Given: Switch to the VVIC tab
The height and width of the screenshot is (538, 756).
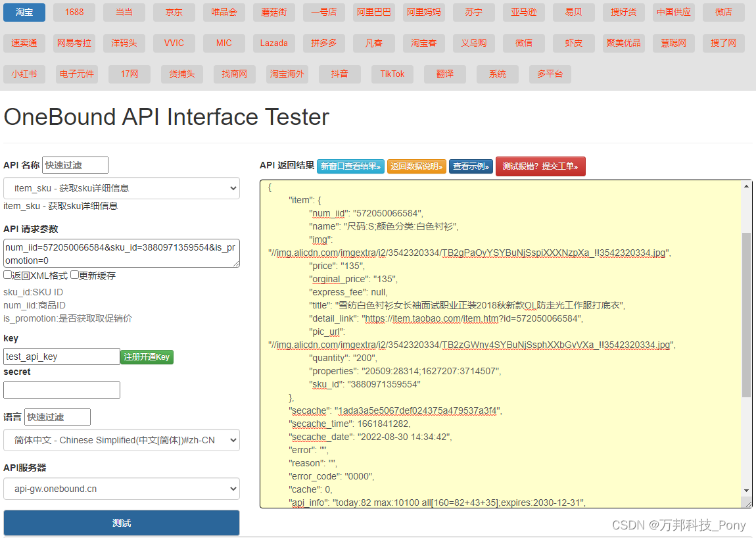Looking at the screenshot, I should 174,43.
